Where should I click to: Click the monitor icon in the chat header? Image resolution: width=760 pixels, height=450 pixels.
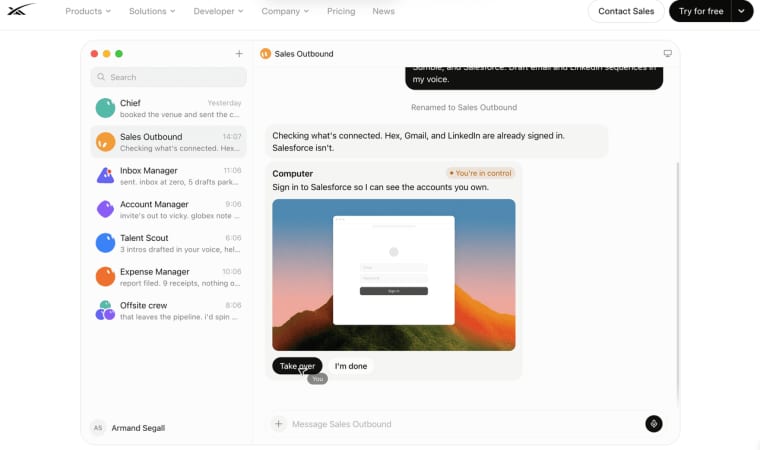pos(667,53)
